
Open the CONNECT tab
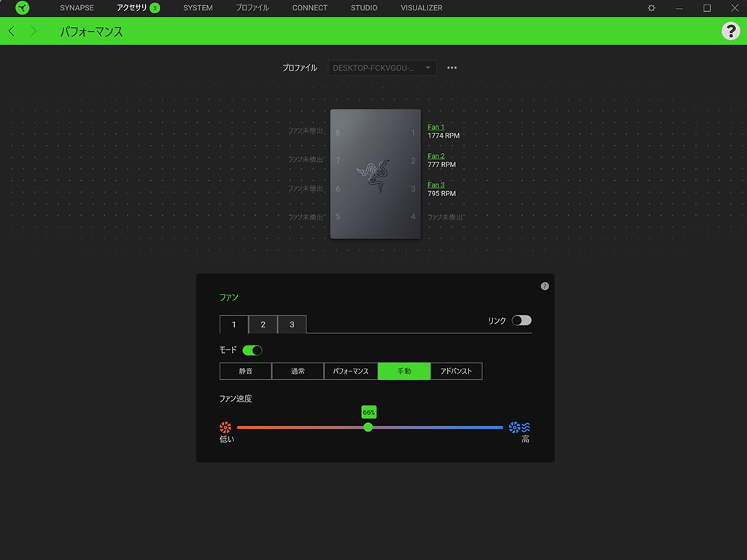point(309,8)
